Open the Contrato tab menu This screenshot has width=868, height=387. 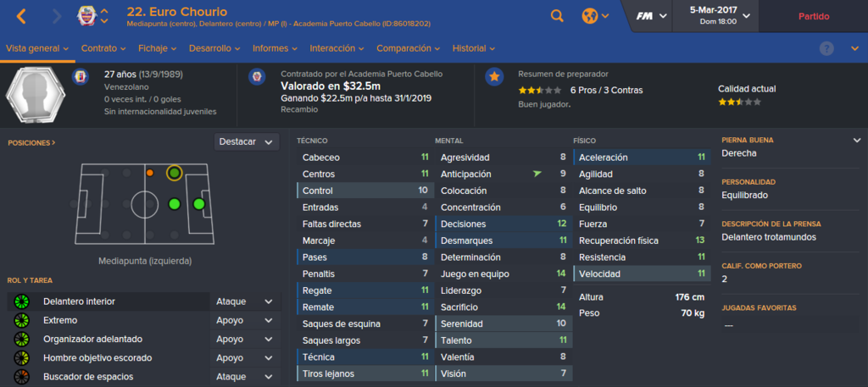[x=102, y=48]
